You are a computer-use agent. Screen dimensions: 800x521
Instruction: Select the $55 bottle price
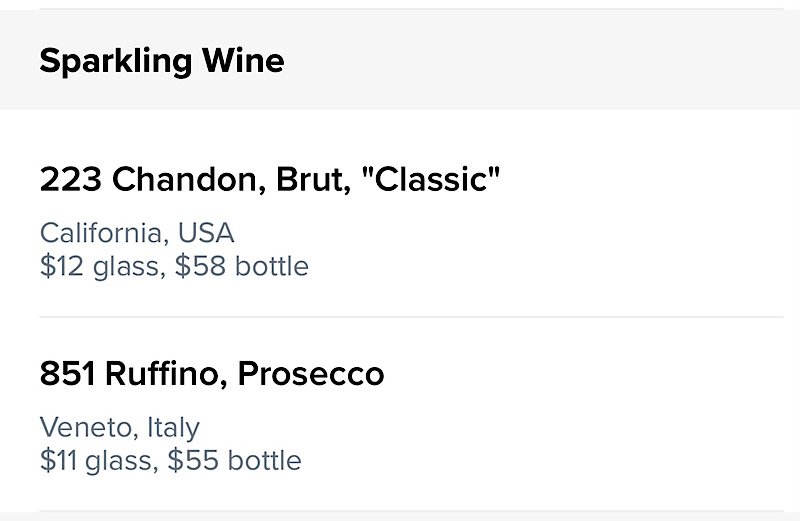234,460
